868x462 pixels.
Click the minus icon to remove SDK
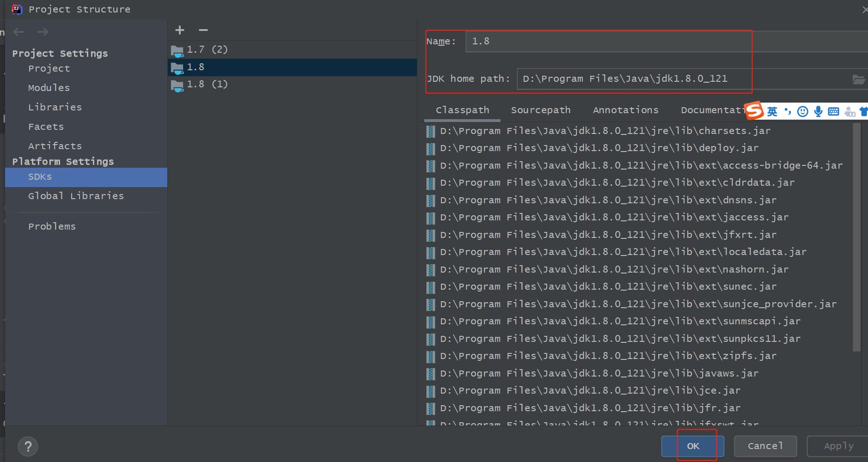point(203,30)
